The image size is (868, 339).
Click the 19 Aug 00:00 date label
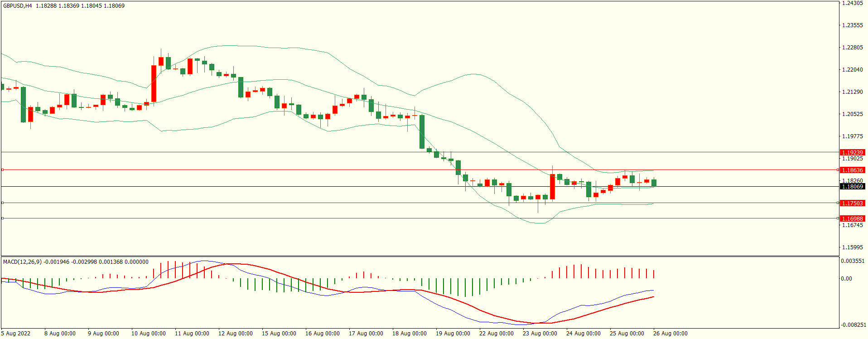[453, 334]
